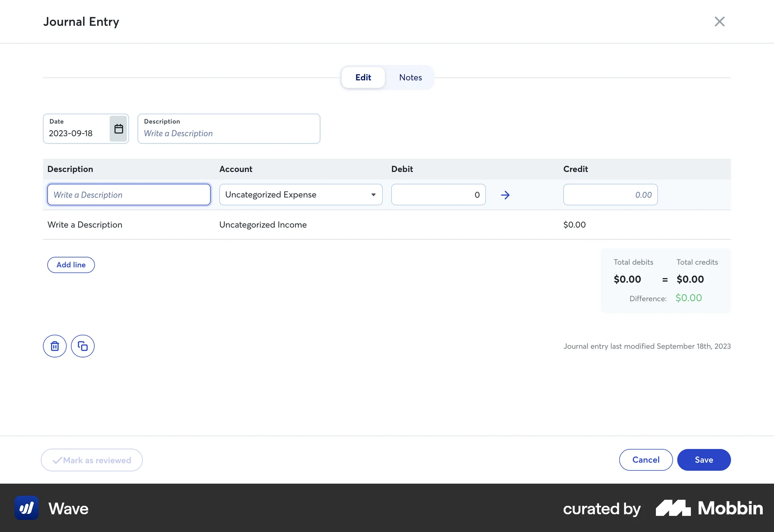
Task: Open the calendar date picker icon
Action: tap(118, 129)
